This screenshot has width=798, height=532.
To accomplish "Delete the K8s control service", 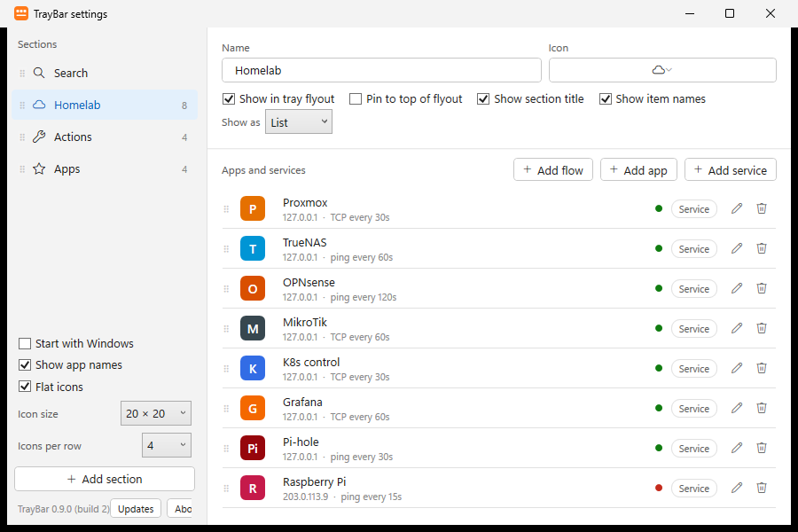I will [762, 368].
